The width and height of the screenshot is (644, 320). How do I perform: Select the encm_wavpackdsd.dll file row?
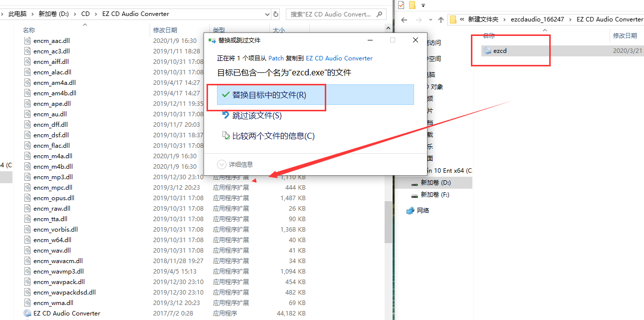pyautogui.click(x=165, y=292)
